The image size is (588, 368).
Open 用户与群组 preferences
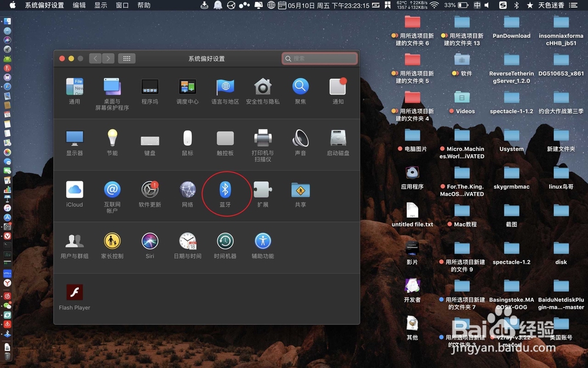pyautogui.click(x=74, y=241)
